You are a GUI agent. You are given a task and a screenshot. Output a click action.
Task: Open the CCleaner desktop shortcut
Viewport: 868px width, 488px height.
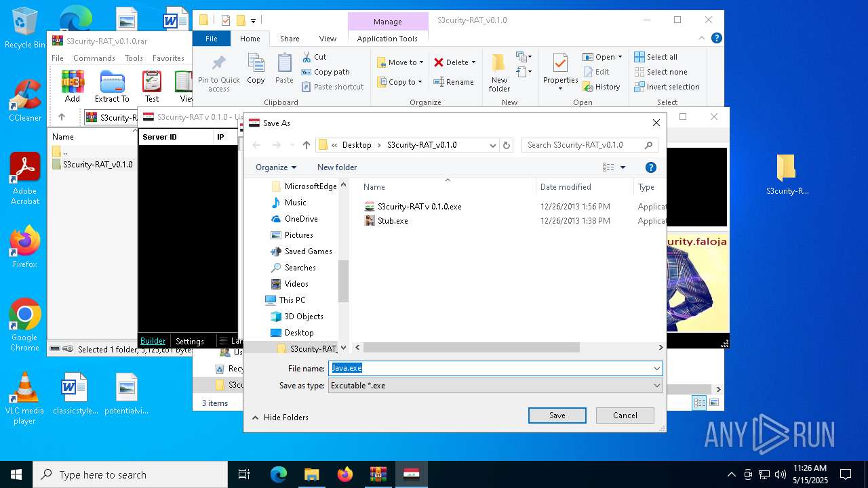click(25, 101)
